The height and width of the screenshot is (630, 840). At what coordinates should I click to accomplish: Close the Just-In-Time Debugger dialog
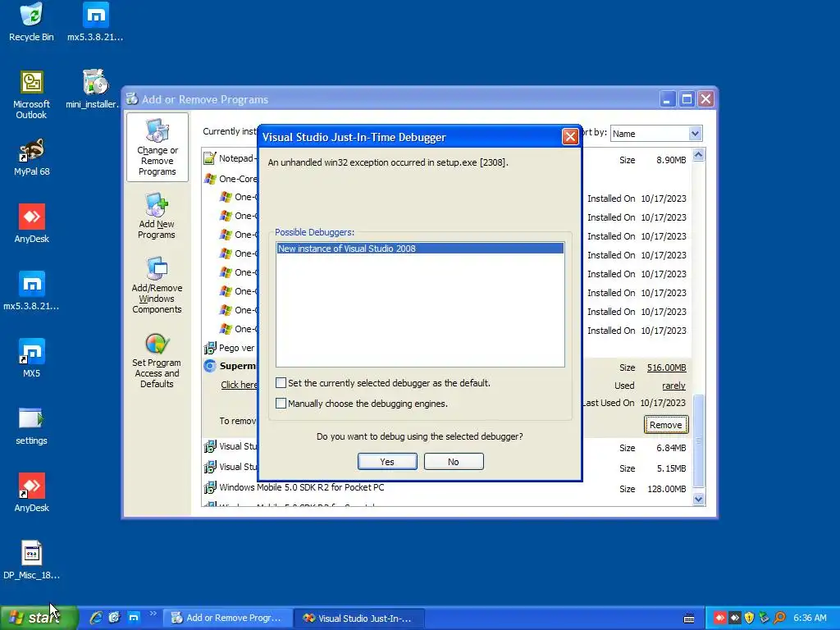(x=570, y=137)
